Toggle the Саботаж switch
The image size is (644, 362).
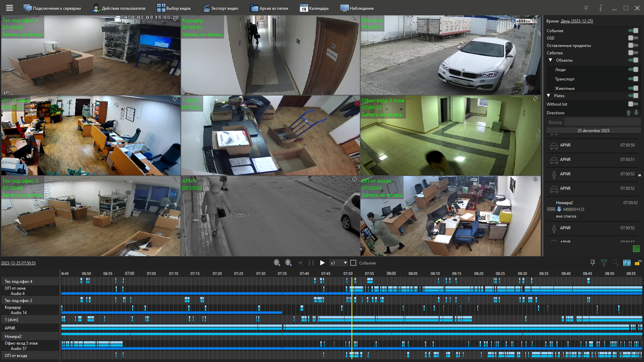click(633, 53)
